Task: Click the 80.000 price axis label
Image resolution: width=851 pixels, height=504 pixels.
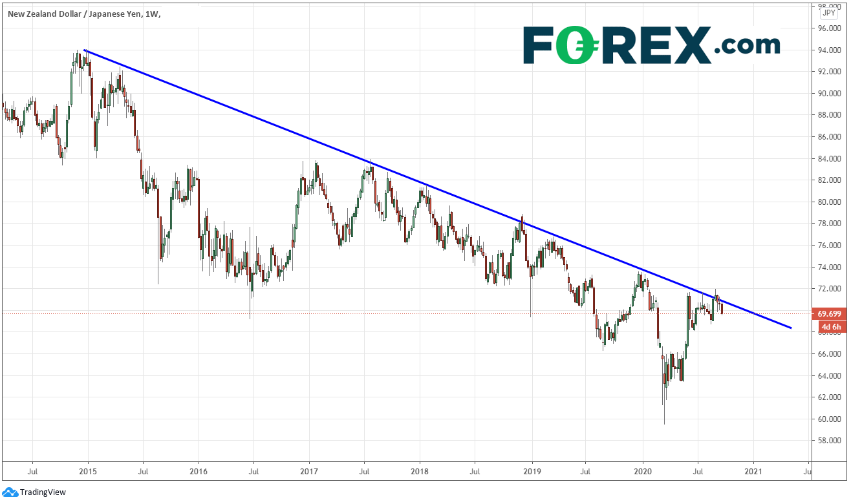Action: point(829,202)
